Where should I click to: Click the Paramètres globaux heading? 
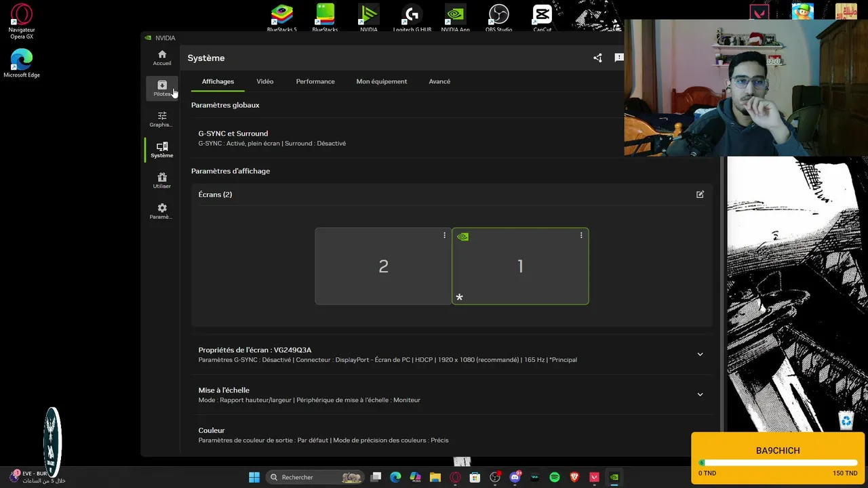click(x=225, y=105)
